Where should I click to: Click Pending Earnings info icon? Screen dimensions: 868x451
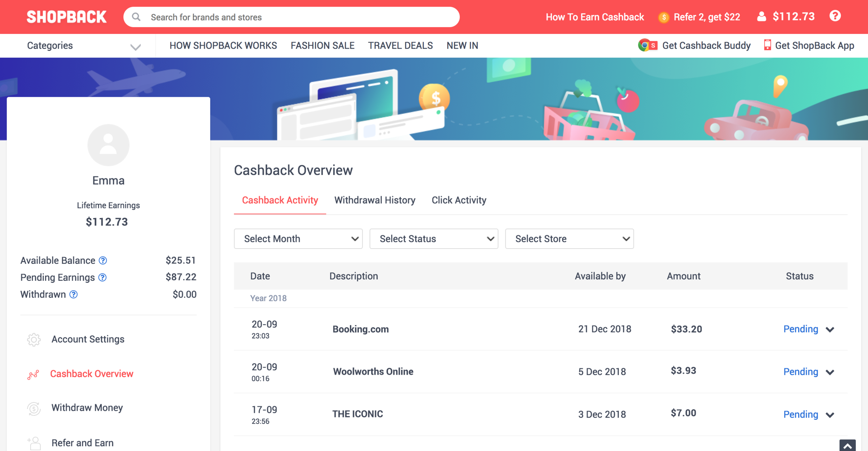(102, 277)
